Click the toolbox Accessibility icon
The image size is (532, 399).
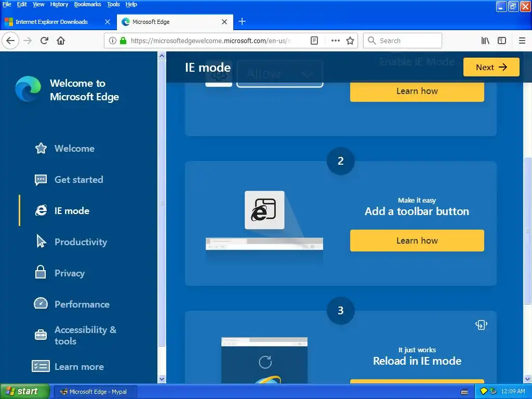tap(41, 335)
